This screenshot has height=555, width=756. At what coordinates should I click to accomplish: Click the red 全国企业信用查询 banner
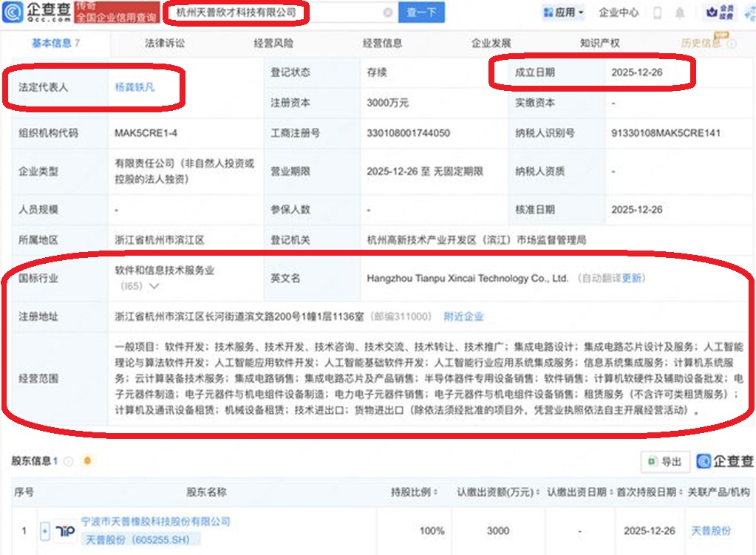117,13
